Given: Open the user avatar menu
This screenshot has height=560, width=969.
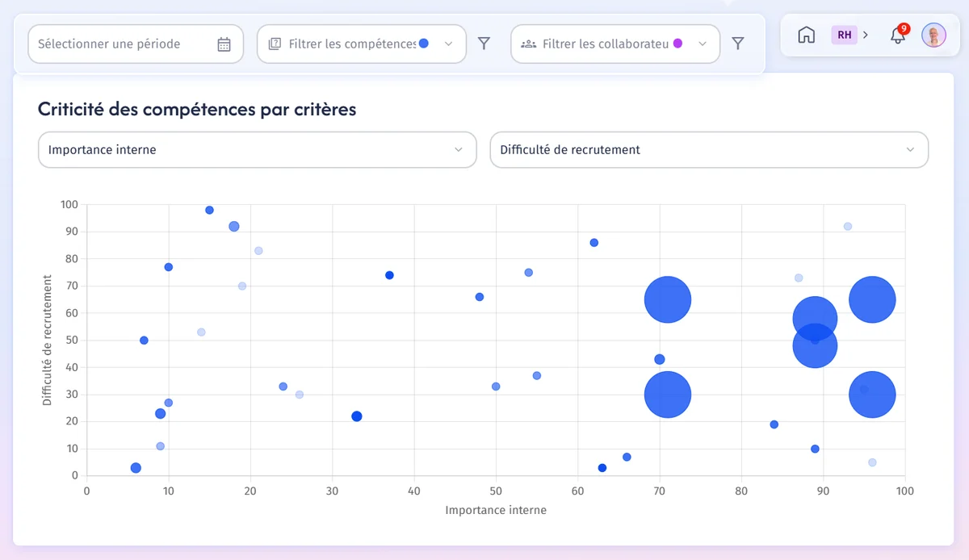Looking at the screenshot, I should [934, 35].
